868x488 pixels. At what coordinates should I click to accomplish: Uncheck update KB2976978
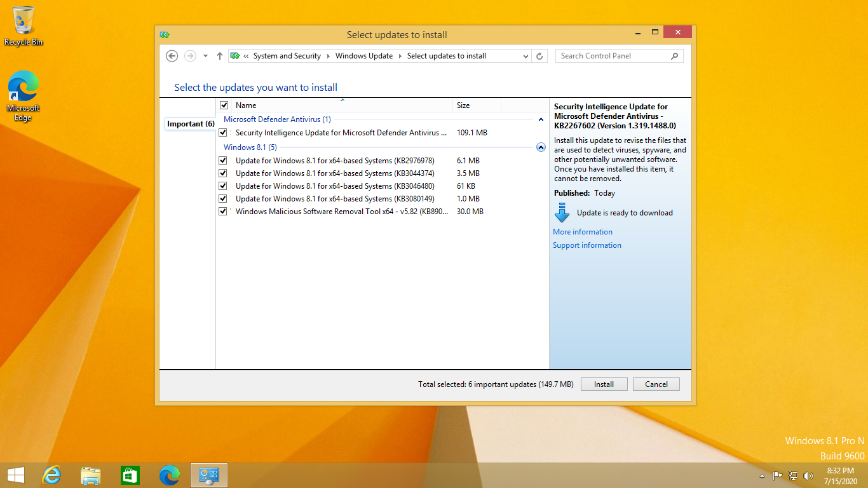pyautogui.click(x=223, y=161)
